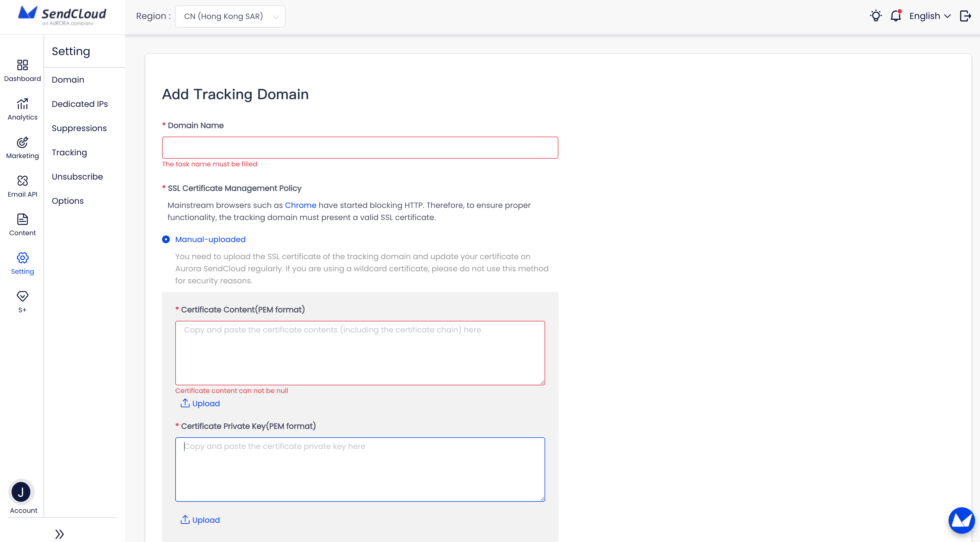Image resolution: width=980 pixels, height=542 pixels.
Task: Open the Dashboard icon in sidebar
Action: (x=22, y=65)
